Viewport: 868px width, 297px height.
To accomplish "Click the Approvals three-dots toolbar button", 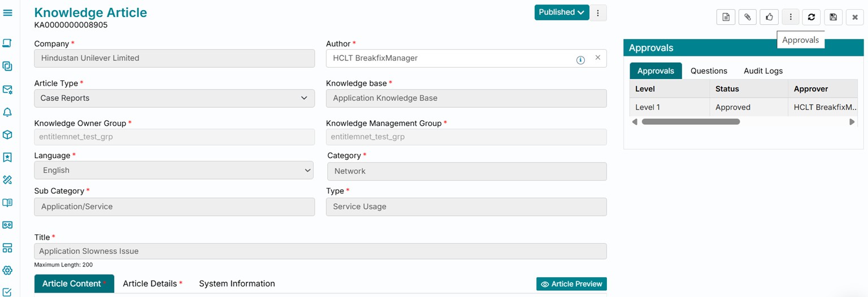I will (791, 17).
